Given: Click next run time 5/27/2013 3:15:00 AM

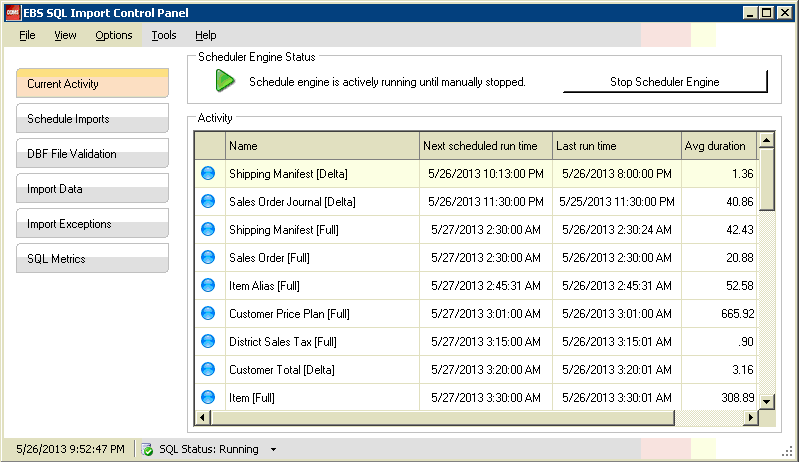Looking at the screenshot, I should pyautogui.click(x=486, y=342).
